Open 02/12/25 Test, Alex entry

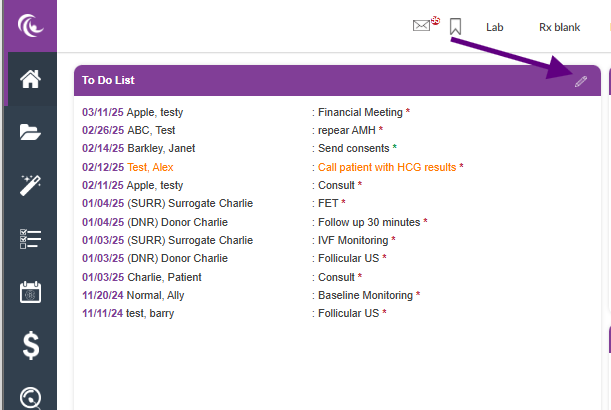(x=127, y=167)
